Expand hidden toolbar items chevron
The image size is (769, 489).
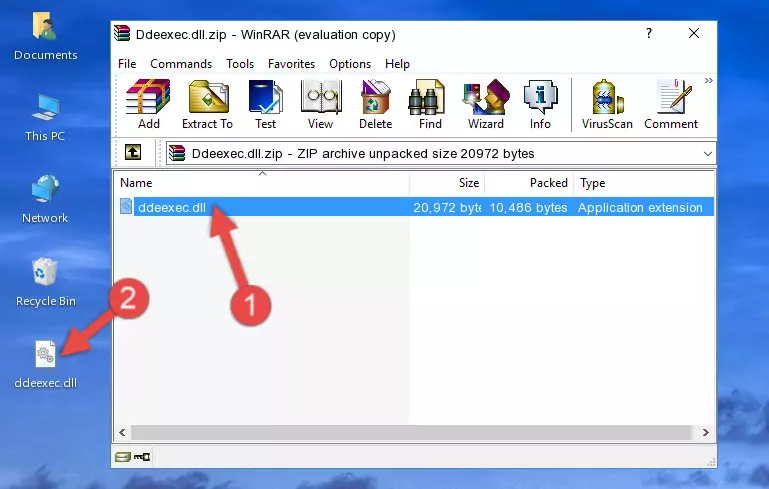tap(709, 80)
